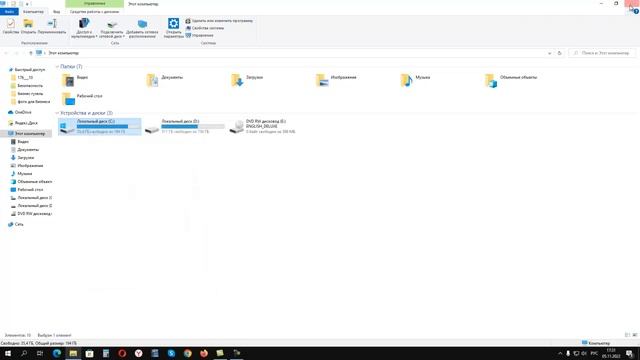Open the address bar history dropdown

pos(549,53)
